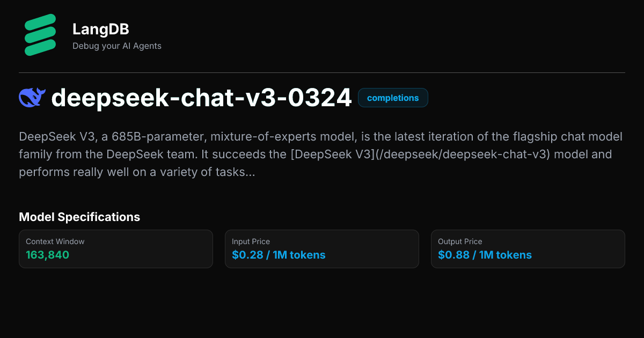Screen dimensions: 644x338
Task: Click the Context Window label
Action: coord(55,241)
